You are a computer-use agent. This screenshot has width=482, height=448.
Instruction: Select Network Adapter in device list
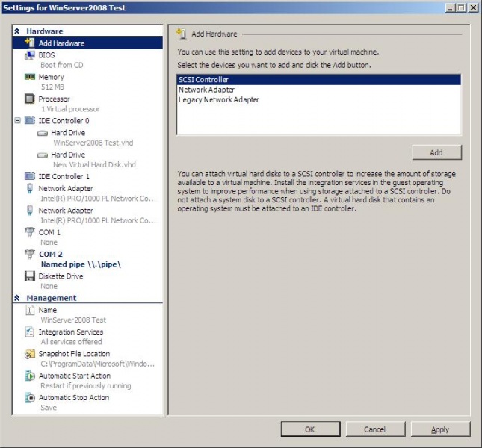coord(206,90)
